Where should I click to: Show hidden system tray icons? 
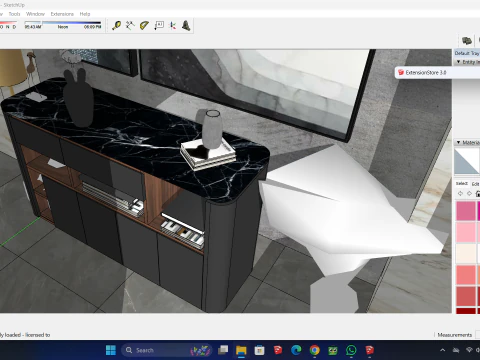[x=443, y=350]
